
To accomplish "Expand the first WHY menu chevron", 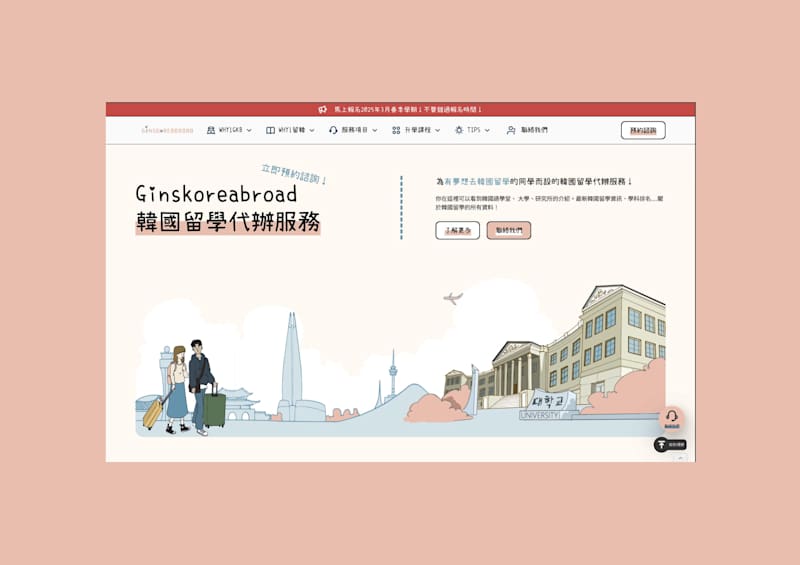I will click(249, 130).
